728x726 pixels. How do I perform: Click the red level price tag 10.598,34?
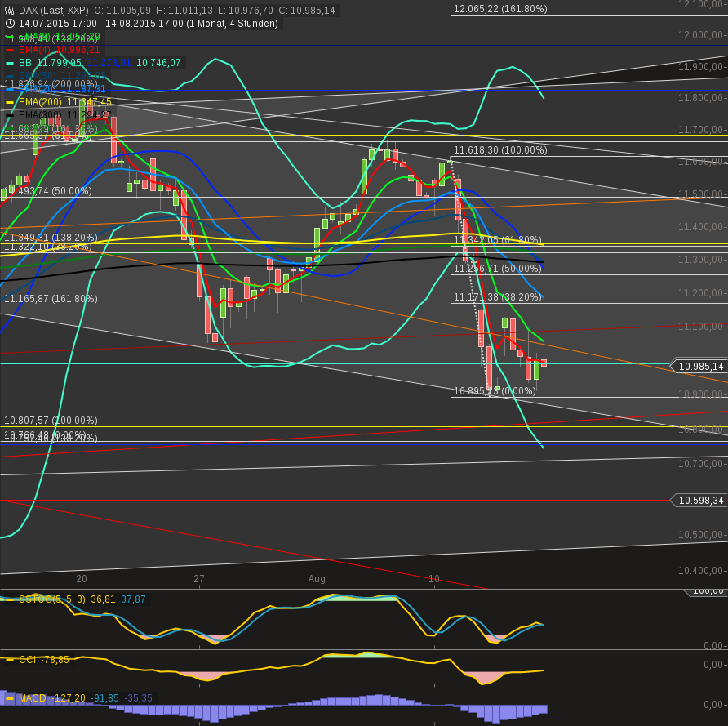701,501
